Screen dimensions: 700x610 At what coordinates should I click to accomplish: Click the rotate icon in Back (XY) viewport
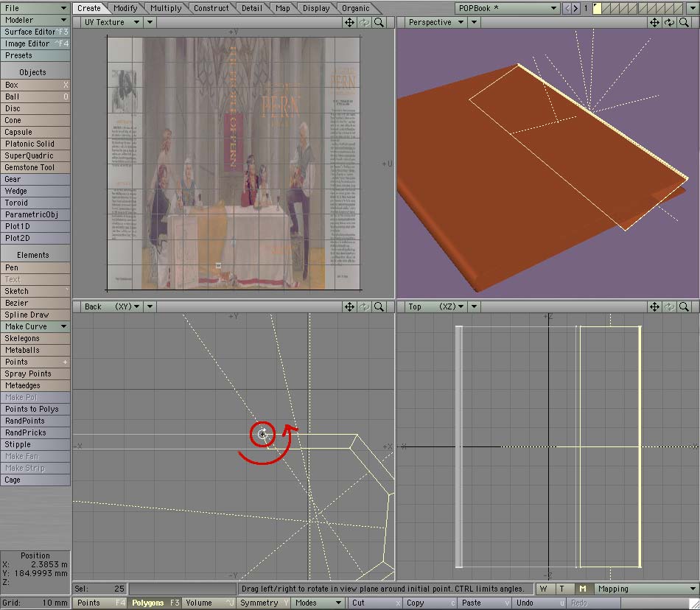click(364, 306)
